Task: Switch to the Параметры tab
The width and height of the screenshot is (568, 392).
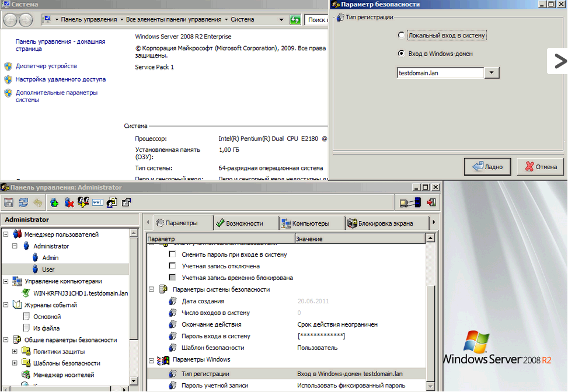Action: (182, 223)
